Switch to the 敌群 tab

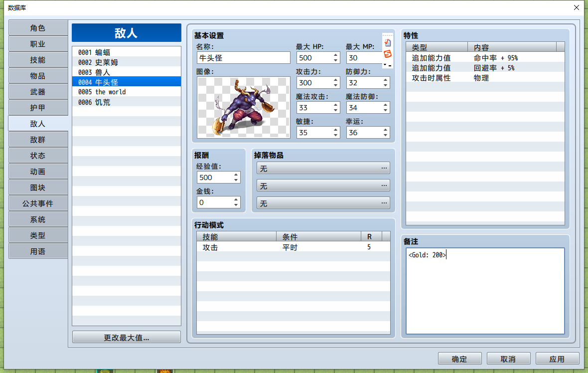coord(38,140)
